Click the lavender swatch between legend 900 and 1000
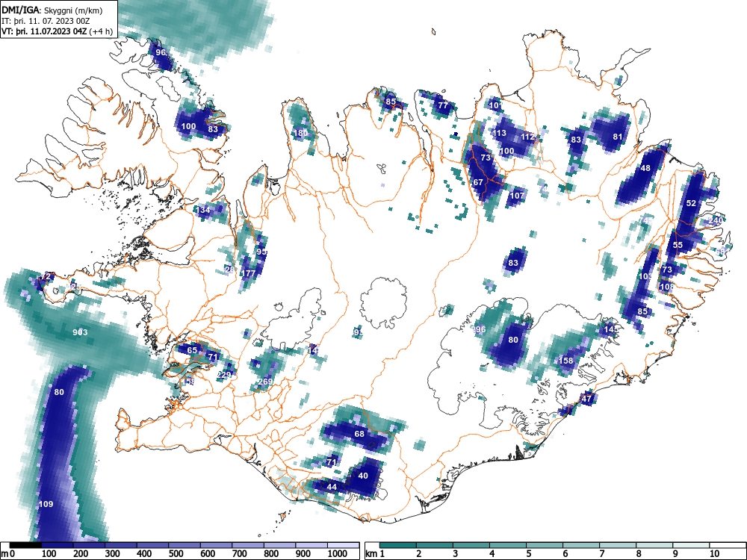Image resolution: width=747 pixels, height=560 pixels. coord(311,545)
